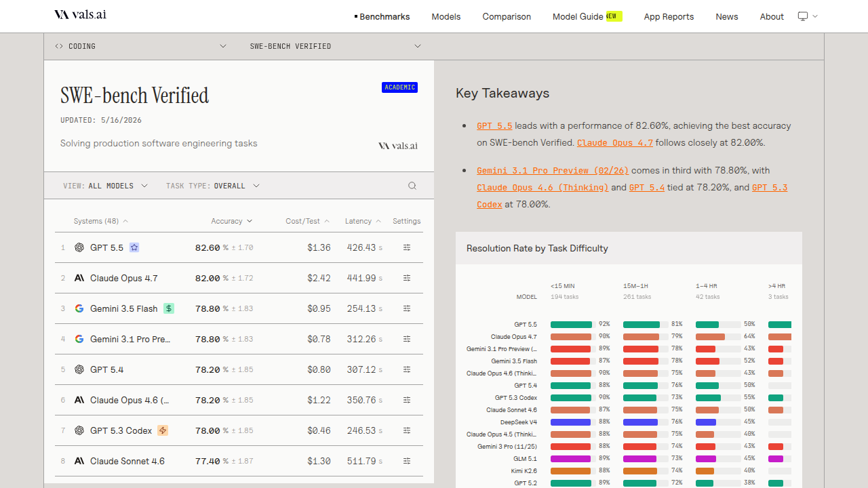Click the Google logo in Gemini 3.5 Flash row
This screenshot has width=868, height=488.
point(79,308)
